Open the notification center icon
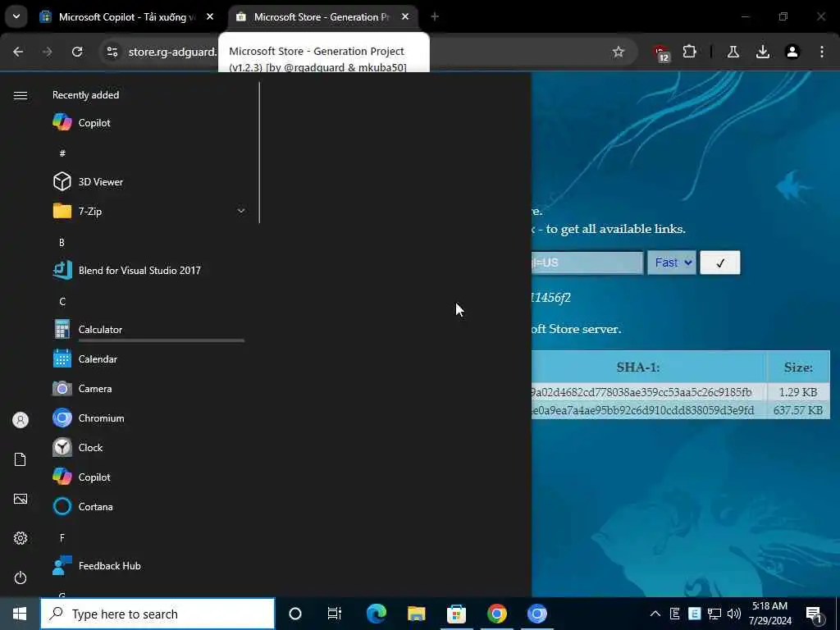Screen dimensions: 840x630 pyautogui.click(x=815, y=614)
